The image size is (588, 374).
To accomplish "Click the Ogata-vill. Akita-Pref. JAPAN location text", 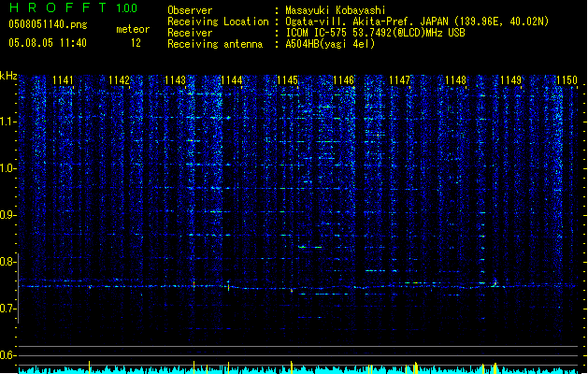I will click(417, 22).
